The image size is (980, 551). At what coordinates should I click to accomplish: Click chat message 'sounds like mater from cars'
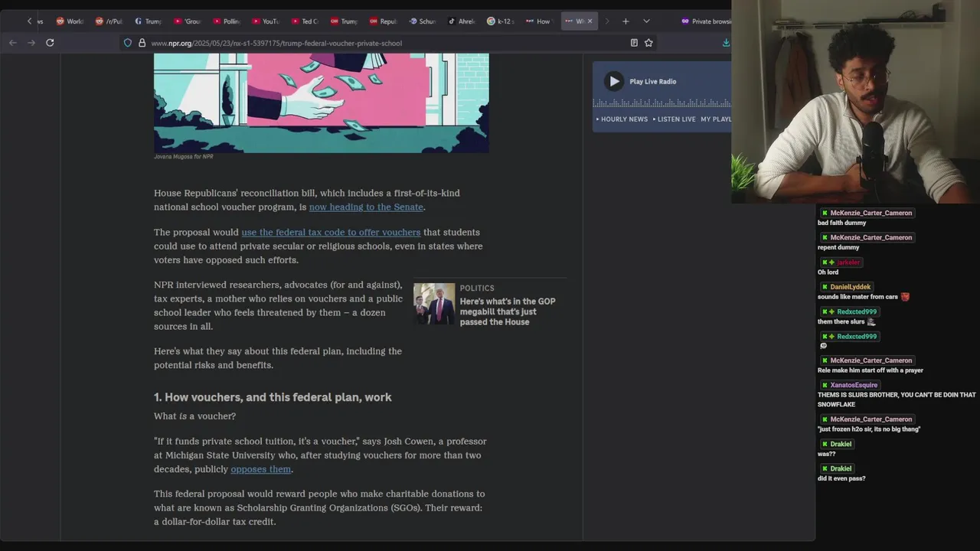tap(857, 297)
